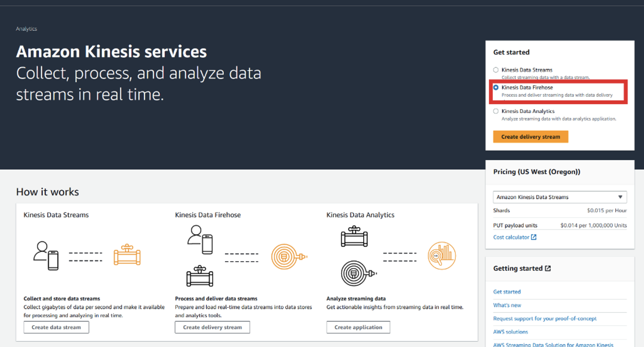Click the $0.015 per Hour value
The height and width of the screenshot is (347, 644).
coord(607,210)
